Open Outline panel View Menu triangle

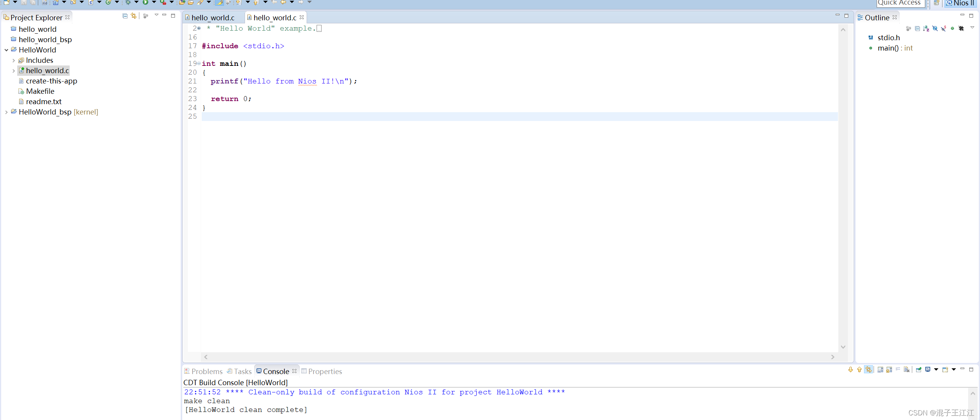pos(972,28)
